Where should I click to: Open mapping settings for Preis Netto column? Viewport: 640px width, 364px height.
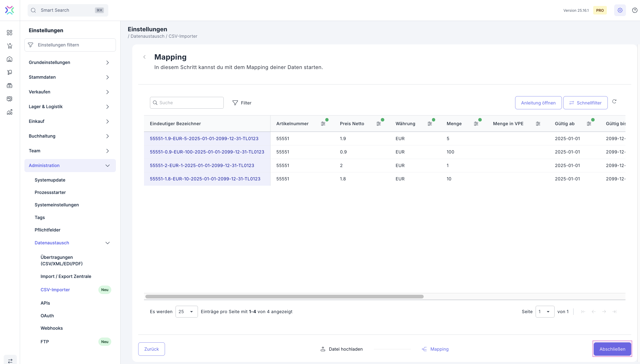(x=379, y=124)
